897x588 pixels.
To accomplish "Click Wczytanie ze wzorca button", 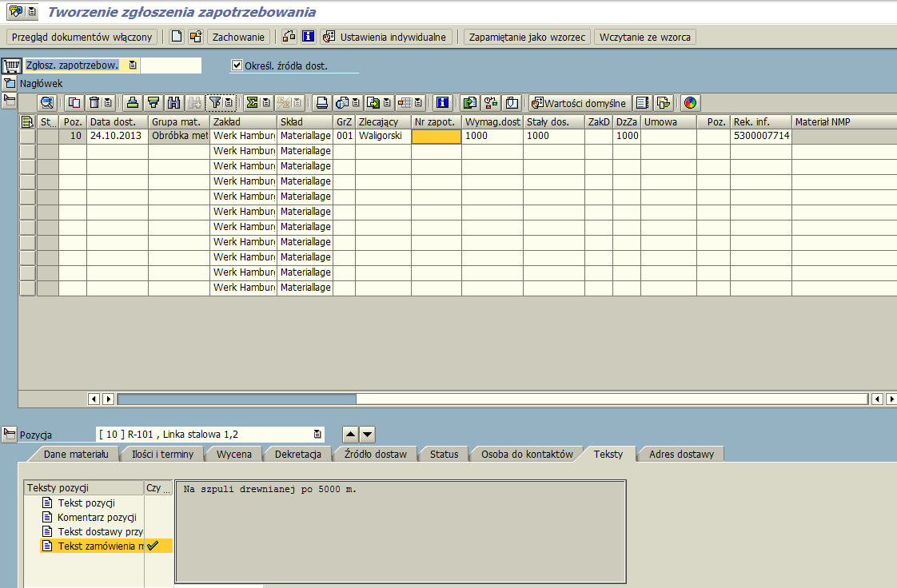I will (x=644, y=37).
